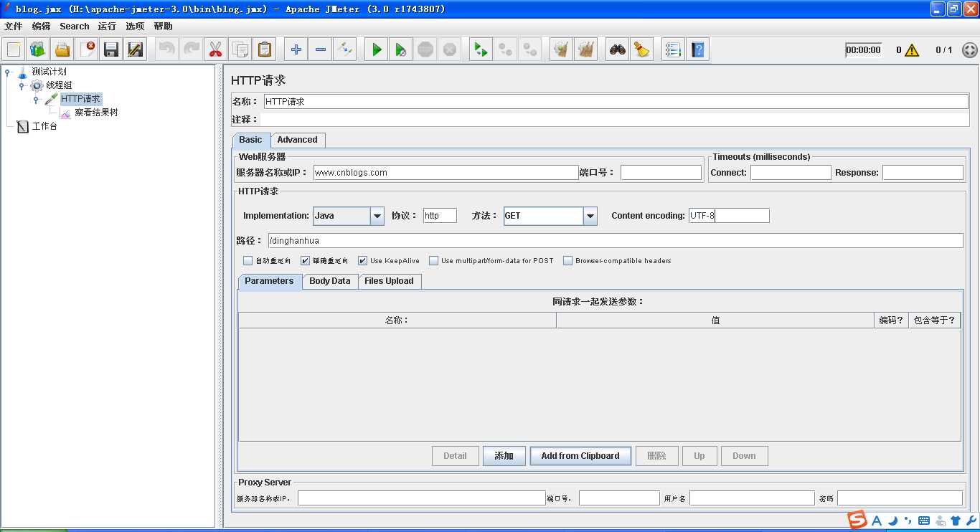This screenshot has height=532, width=980.
Task: Click the greyed Up button
Action: 699,456
